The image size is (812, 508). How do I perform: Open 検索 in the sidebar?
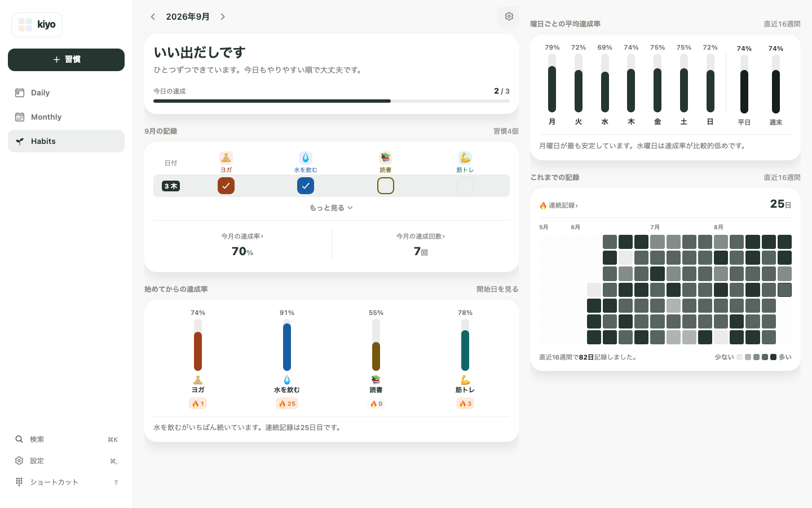[66, 439]
